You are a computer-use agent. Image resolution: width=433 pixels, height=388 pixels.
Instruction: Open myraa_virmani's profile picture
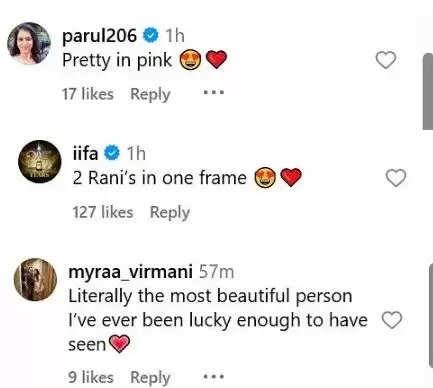coord(35,279)
